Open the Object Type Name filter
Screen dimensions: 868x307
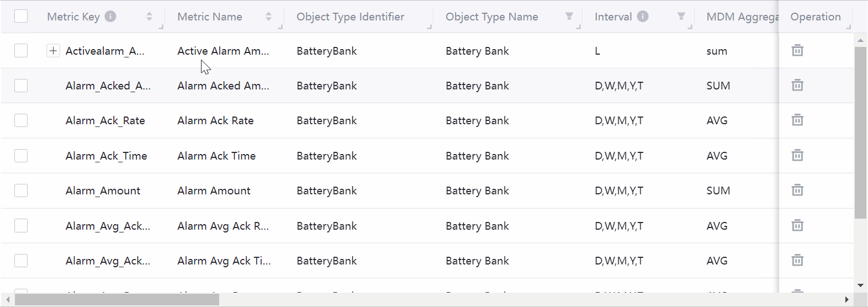[569, 17]
